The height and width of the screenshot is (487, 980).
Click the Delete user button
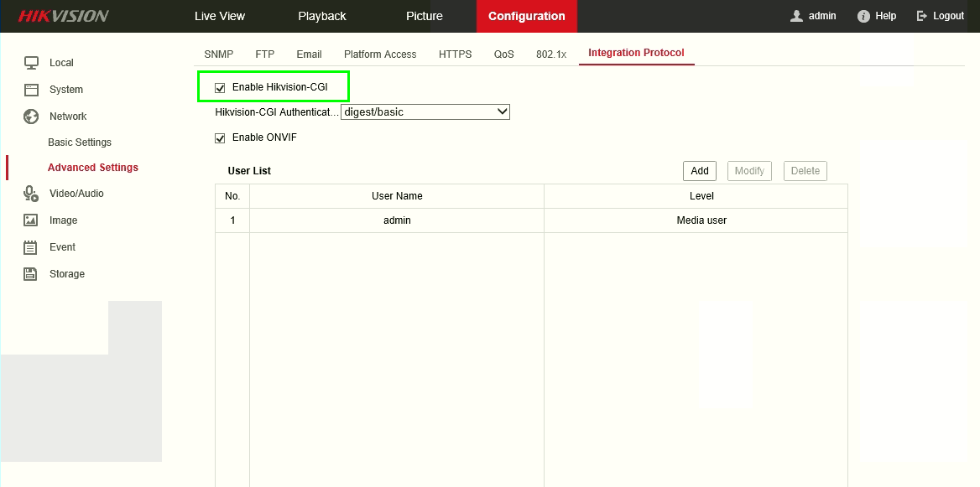[x=805, y=170]
